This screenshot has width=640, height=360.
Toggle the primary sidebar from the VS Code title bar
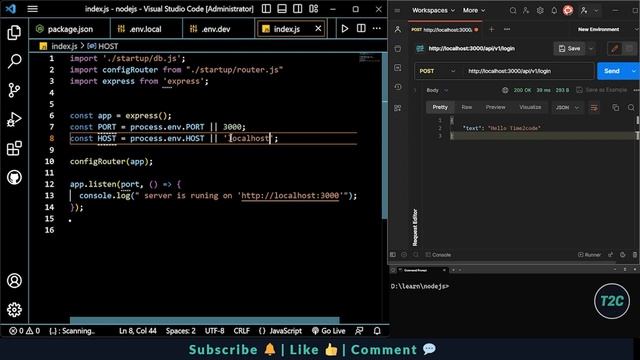(266, 9)
